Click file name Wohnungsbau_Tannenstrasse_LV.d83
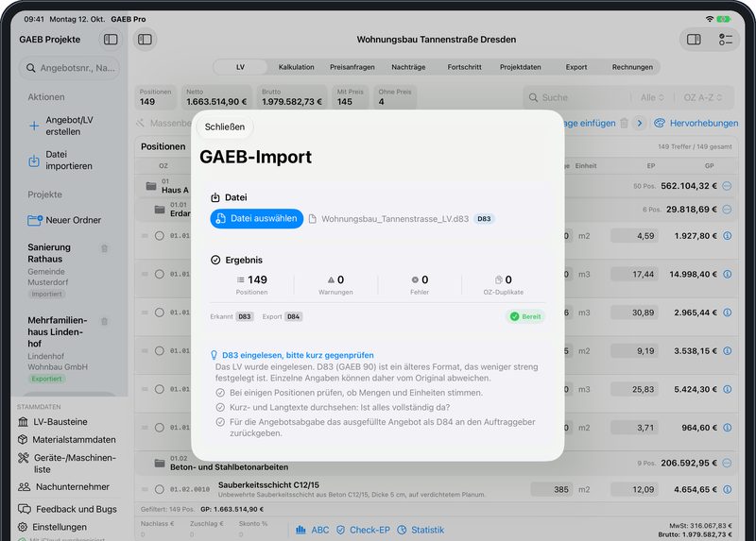 click(395, 219)
